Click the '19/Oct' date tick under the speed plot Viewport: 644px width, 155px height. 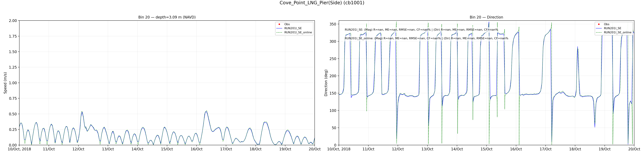click(285, 149)
